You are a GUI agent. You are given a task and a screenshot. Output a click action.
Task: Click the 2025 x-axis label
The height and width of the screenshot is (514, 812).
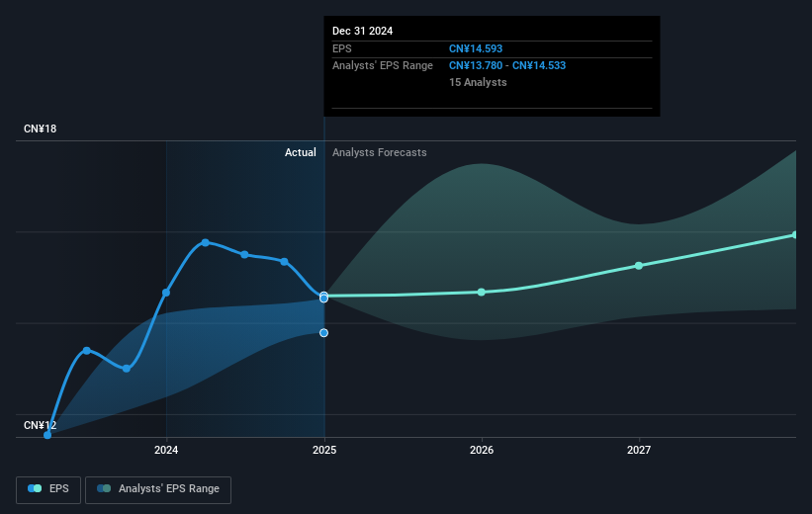coord(324,450)
